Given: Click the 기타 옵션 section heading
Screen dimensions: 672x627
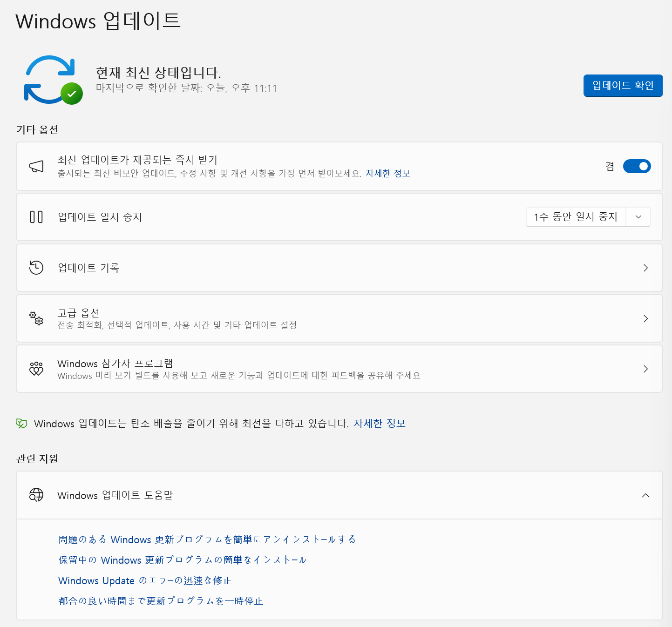Looking at the screenshot, I should 37,129.
